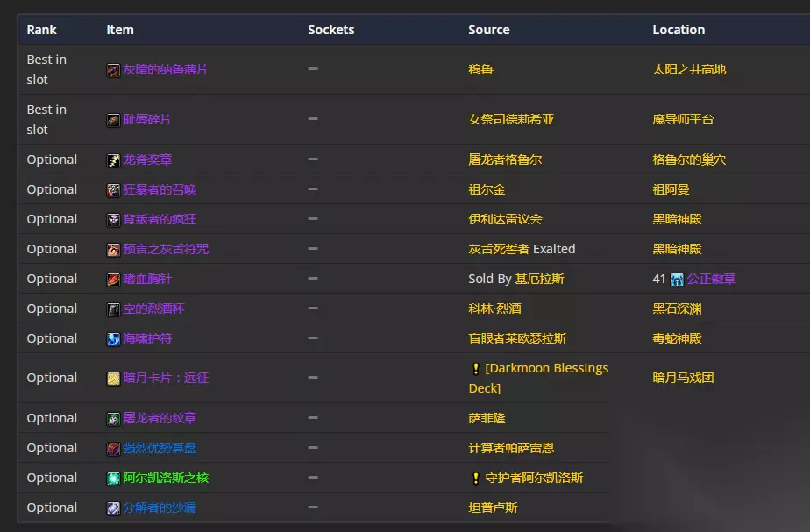Click the Source column header
The width and height of the screenshot is (810, 532).
coord(488,30)
